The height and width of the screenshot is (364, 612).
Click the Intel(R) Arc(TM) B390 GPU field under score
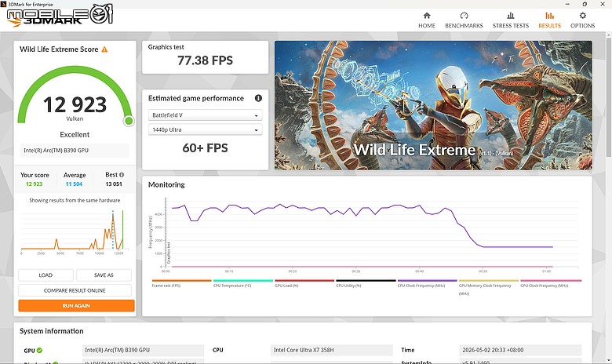(x=75, y=150)
